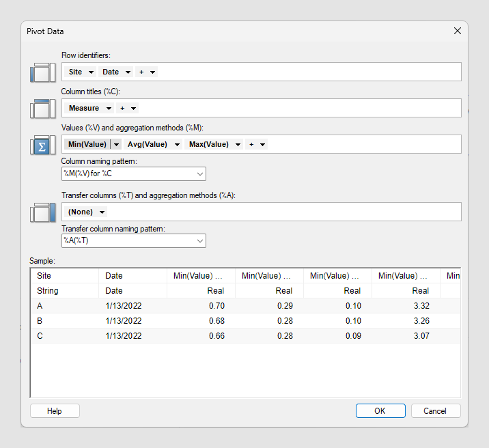Add a row identifier with plus dropdown
The width and height of the screenshot is (489, 448).
pos(147,72)
